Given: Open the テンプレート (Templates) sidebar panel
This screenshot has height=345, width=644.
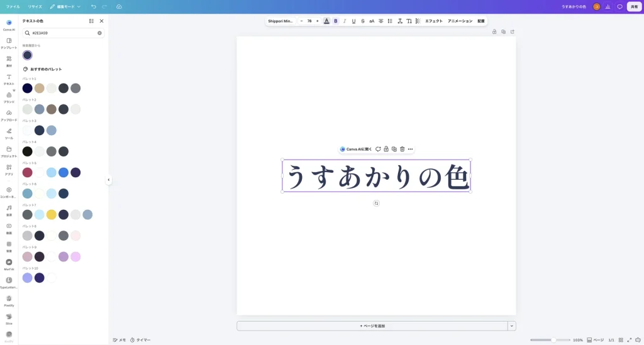Looking at the screenshot, I should (9, 43).
